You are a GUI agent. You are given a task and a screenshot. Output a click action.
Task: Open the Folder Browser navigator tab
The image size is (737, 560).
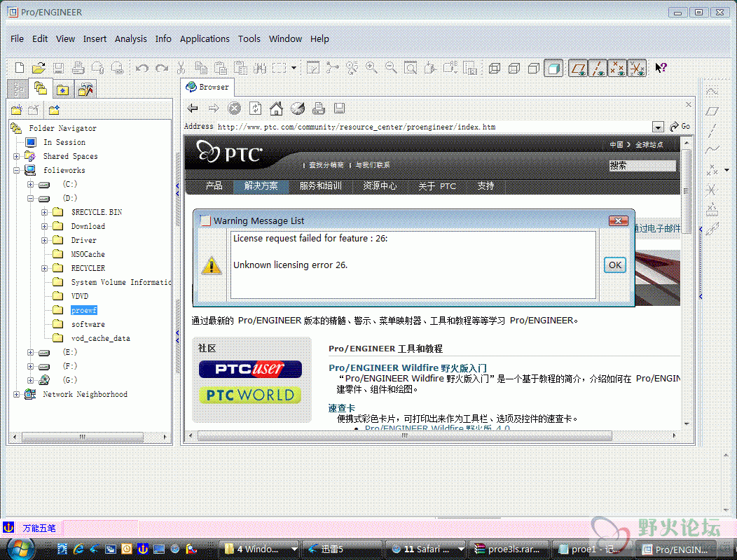[41, 88]
